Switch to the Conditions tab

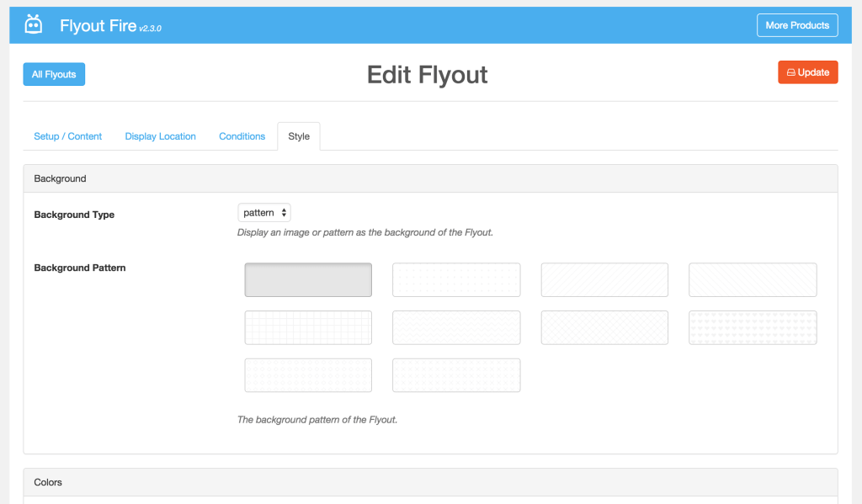[242, 136]
